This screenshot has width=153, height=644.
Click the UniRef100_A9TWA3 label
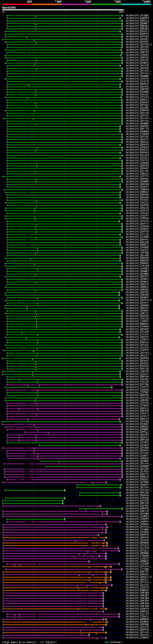[137, 482]
